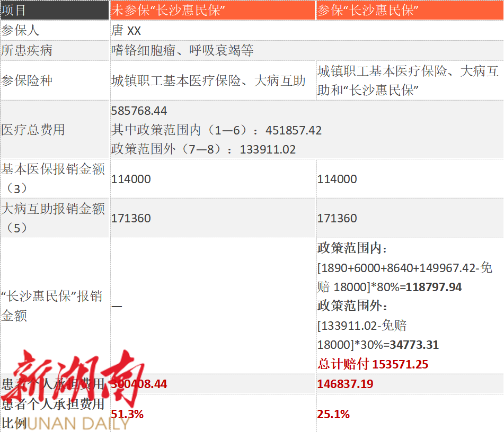Click the 医疗总费用 row label
The height and width of the screenshot is (432, 504).
click(33, 130)
